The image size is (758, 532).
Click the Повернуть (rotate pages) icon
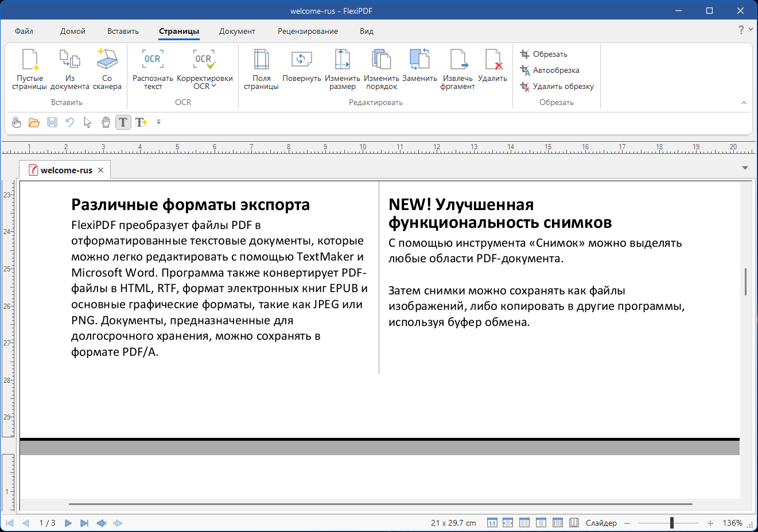point(301,60)
